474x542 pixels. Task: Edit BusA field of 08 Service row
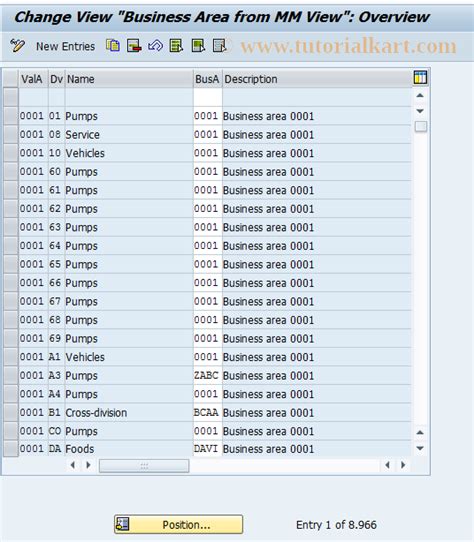point(207,134)
